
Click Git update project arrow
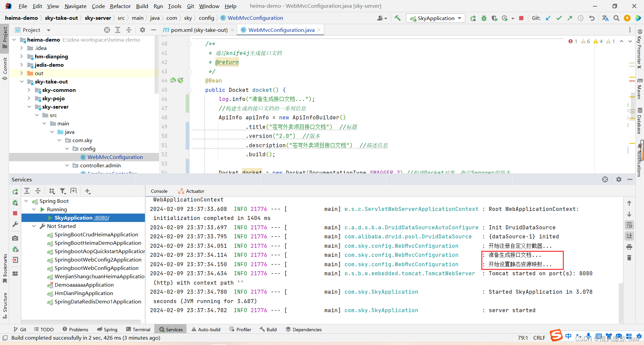548,18
